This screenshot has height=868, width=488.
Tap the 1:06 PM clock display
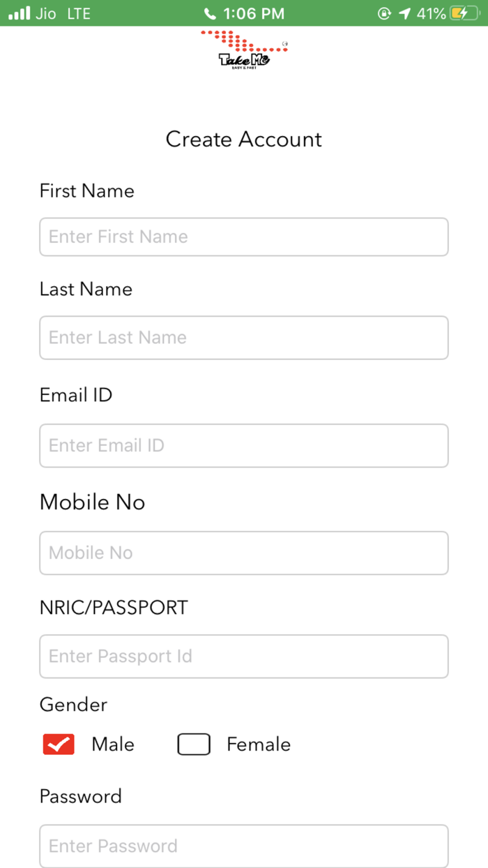pyautogui.click(x=253, y=13)
